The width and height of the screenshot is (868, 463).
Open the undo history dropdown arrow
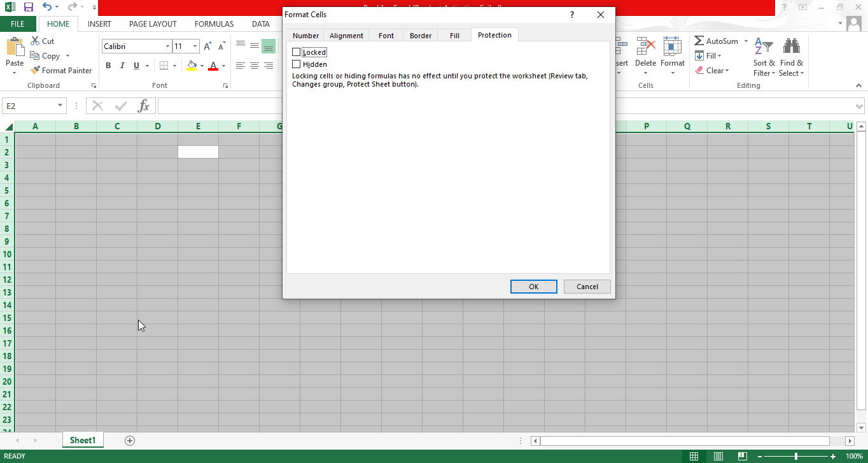pyautogui.click(x=57, y=7)
